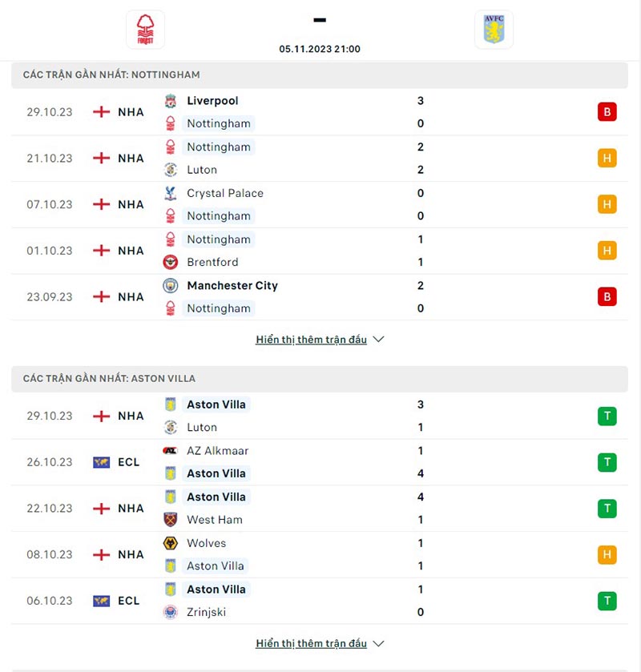Toggle the yellow H badge for the Luton draw
641x672 pixels.
tap(607, 159)
